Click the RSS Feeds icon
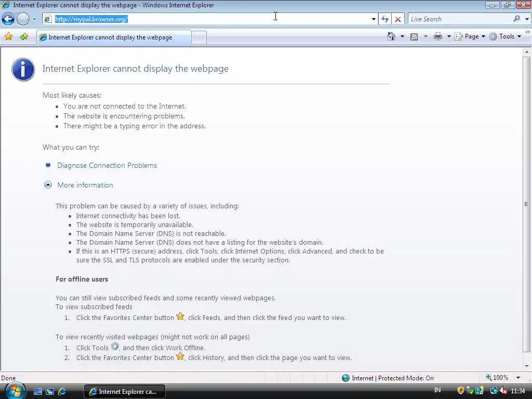The height and width of the screenshot is (399, 532). (x=414, y=37)
